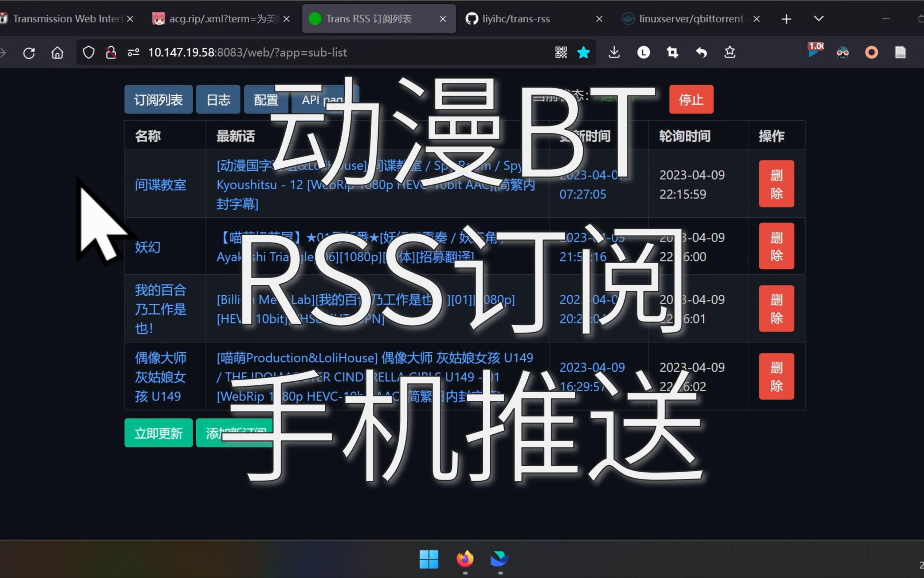Close the liyihc/trans-rss tab
Viewport: 924px width, 578px height.
coord(599,19)
